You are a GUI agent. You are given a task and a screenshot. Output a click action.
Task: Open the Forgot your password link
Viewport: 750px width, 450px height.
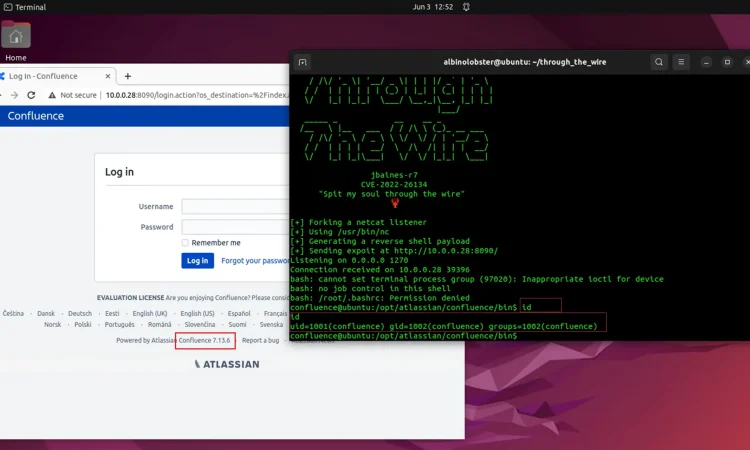pos(255,261)
